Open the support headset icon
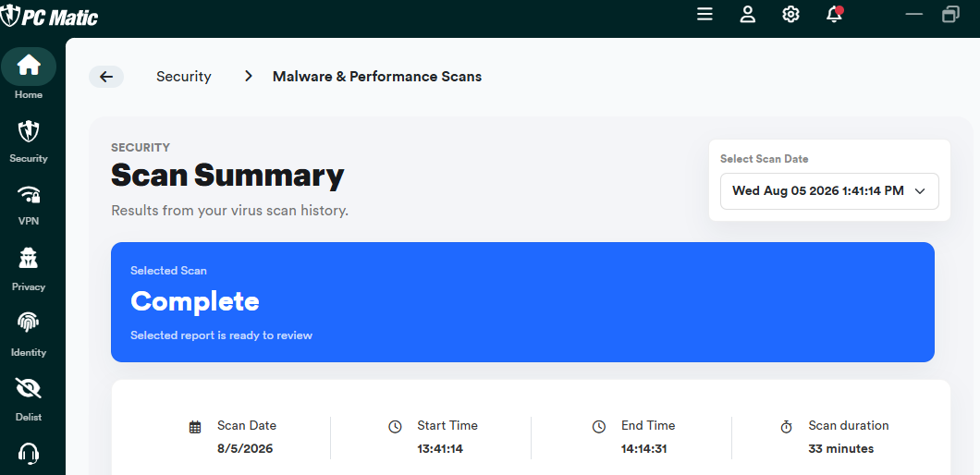The height and width of the screenshot is (475, 980). click(29, 453)
